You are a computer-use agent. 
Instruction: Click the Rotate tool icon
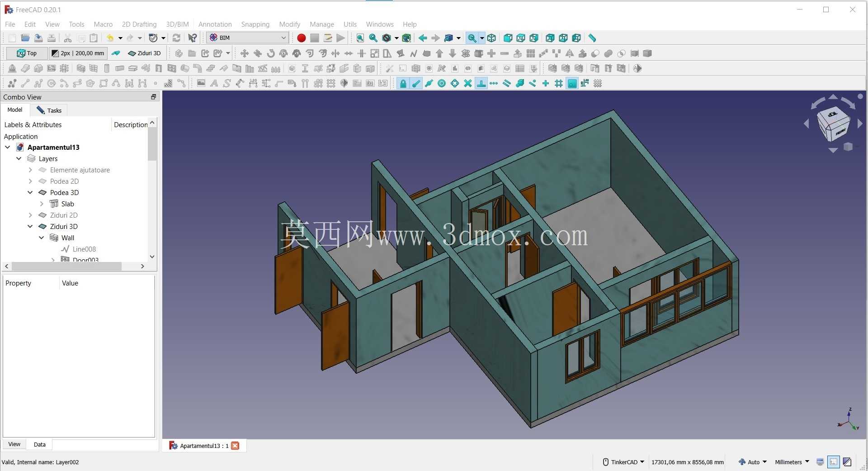tap(270, 53)
